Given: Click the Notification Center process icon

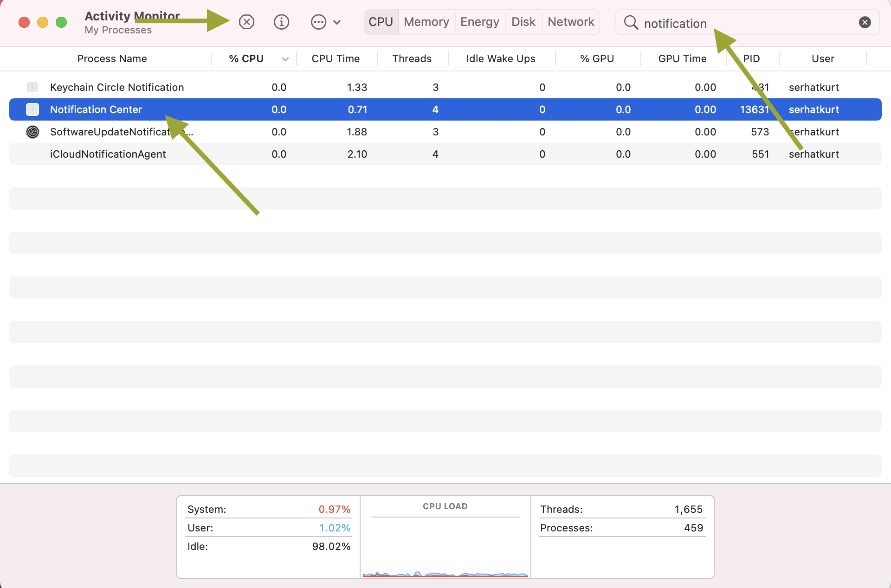Looking at the screenshot, I should (32, 109).
